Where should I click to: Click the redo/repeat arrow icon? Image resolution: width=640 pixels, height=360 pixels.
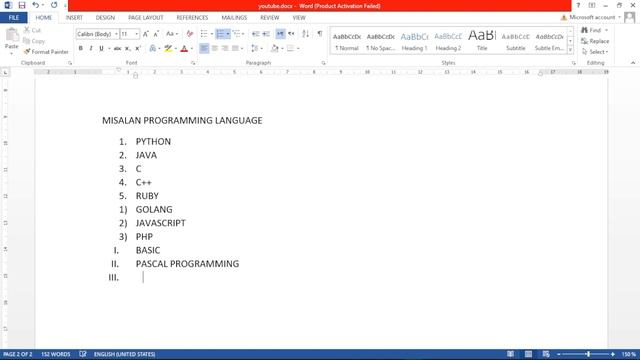pyautogui.click(x=54, y=5)
